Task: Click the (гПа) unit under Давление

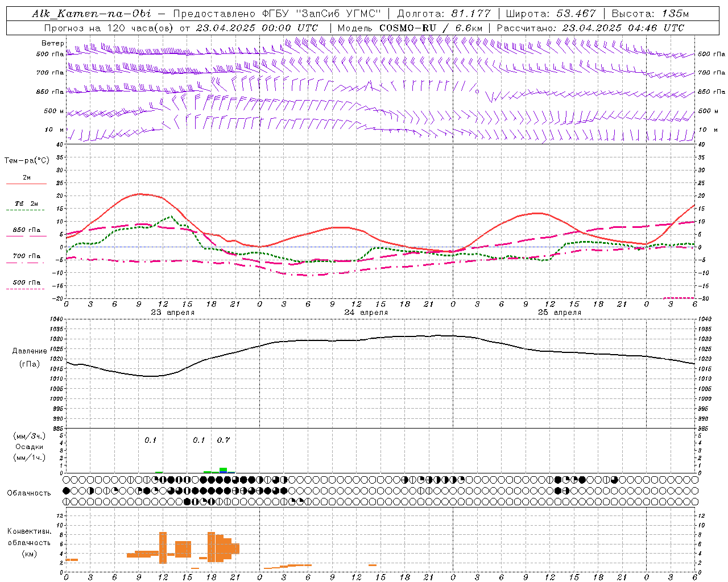Action: (30, 364)
